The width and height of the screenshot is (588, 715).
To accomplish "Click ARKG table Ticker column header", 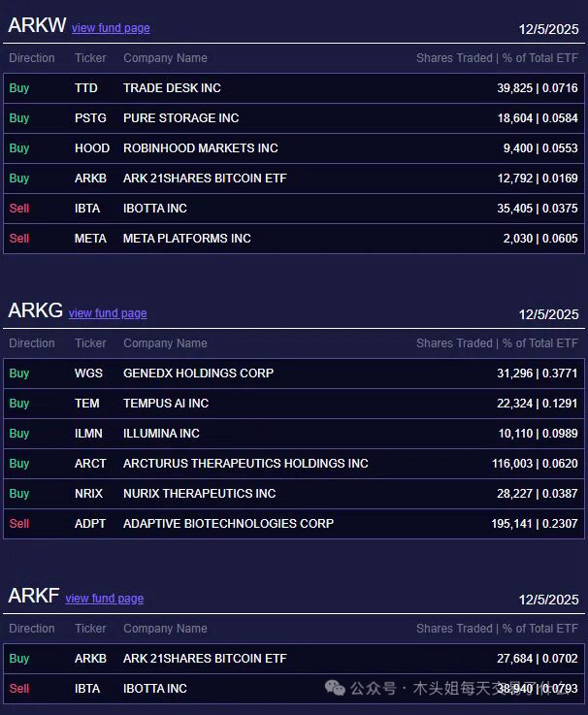I will pyautogui.click(x=90, y=343).
